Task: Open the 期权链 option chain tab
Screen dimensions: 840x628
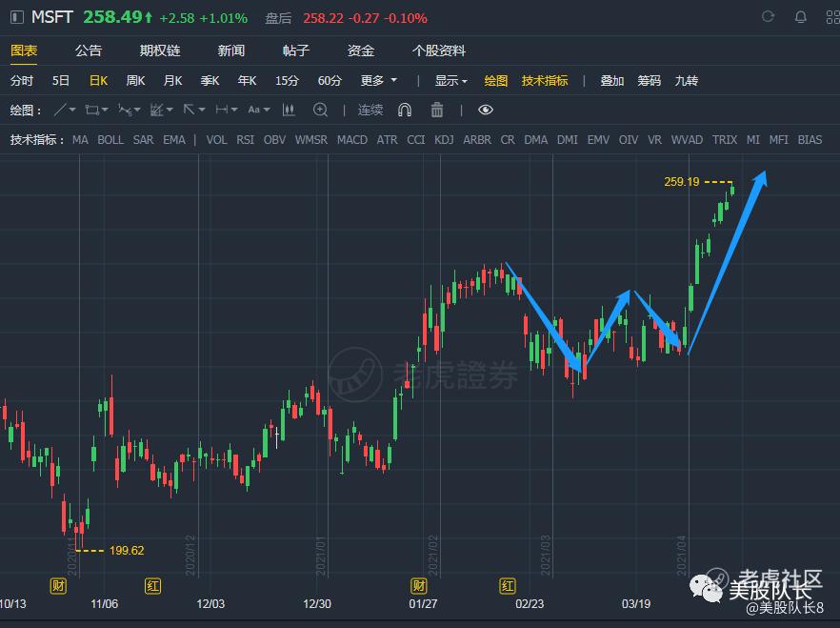Action: (x=160, y=51)
